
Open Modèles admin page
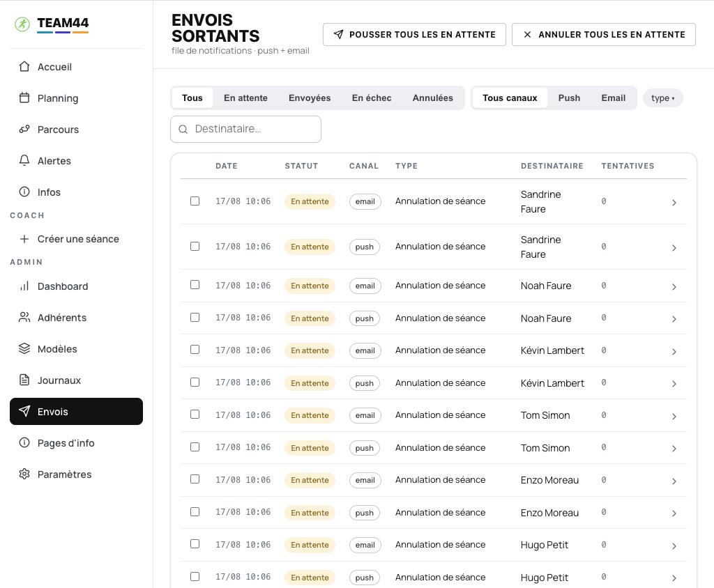(x=76, y=349)
